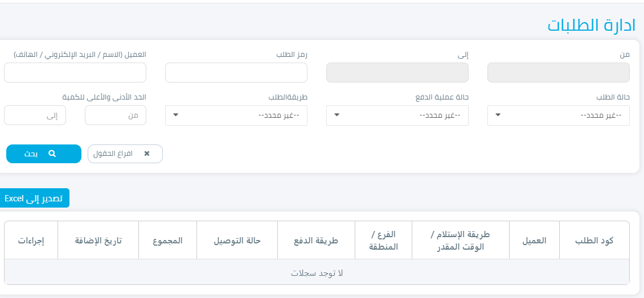The height and width of the screenshot is (298, 644).
Task: Focus the إلى date field
Action: (x=397, y=73)
